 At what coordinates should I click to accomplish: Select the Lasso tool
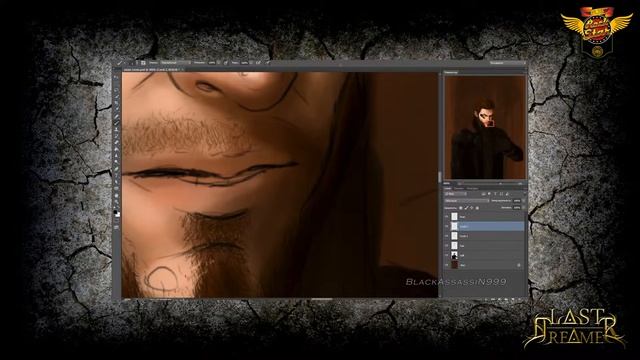(x=116, y=90)
